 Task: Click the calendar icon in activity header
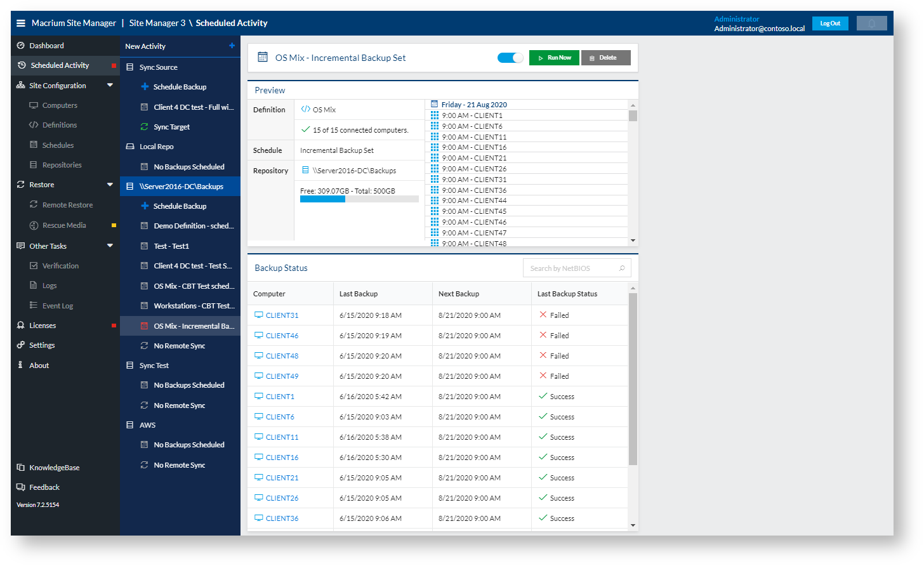[263, 57]
